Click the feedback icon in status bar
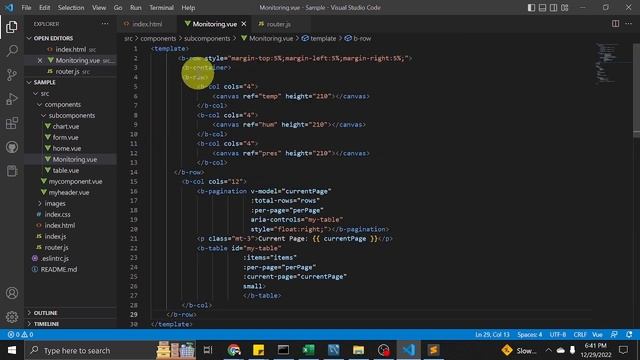 [x=614, y=334]
